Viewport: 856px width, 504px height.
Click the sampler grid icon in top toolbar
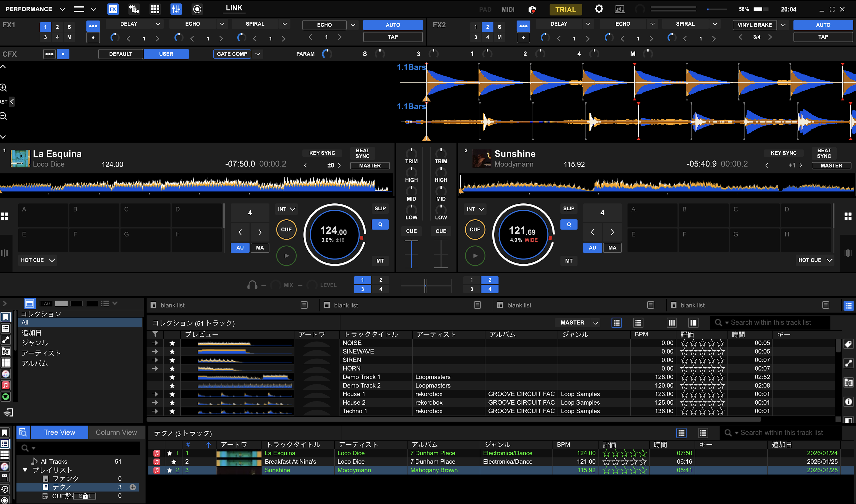pos(155,9)
